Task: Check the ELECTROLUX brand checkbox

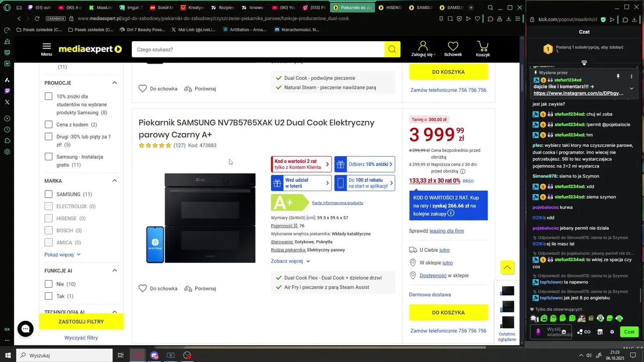Action: point(48,206)
